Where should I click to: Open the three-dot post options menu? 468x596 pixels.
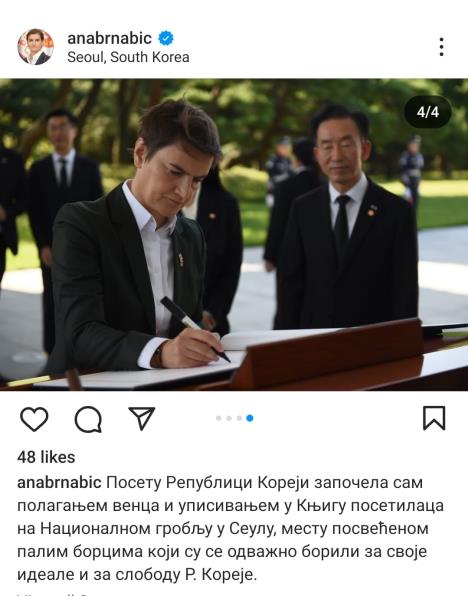(x=441, y=47)
